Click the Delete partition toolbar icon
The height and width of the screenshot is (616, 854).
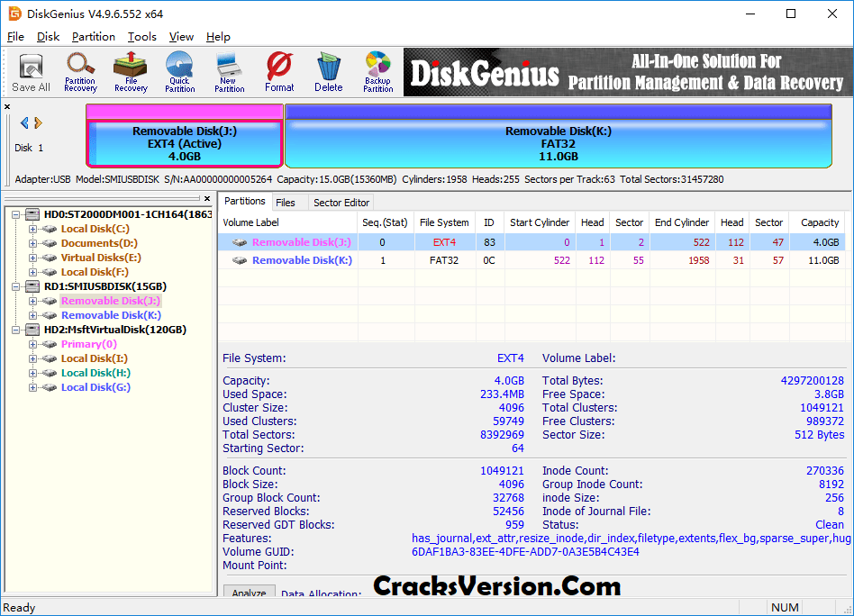329,72
